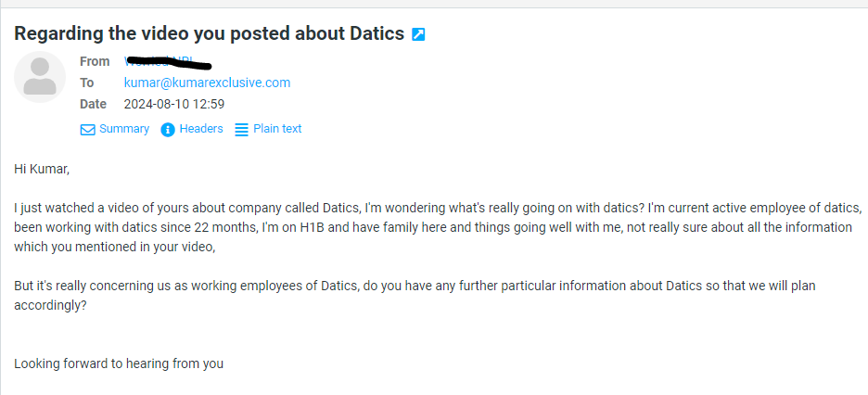Viewport: 868px width, 395px height.
Task: Click the paragraph starting "But it's really concerning"
Action: coord(414,286)
